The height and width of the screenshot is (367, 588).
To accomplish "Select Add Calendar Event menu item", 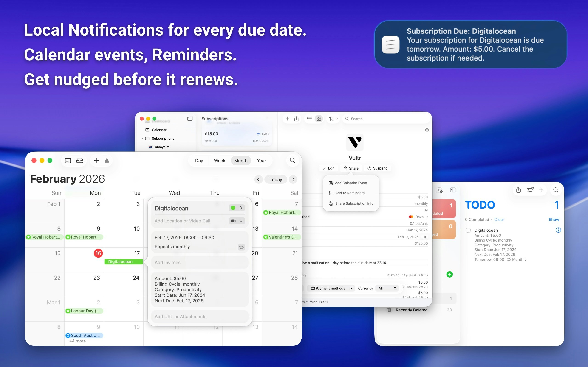I will click(x=351, y=183).
